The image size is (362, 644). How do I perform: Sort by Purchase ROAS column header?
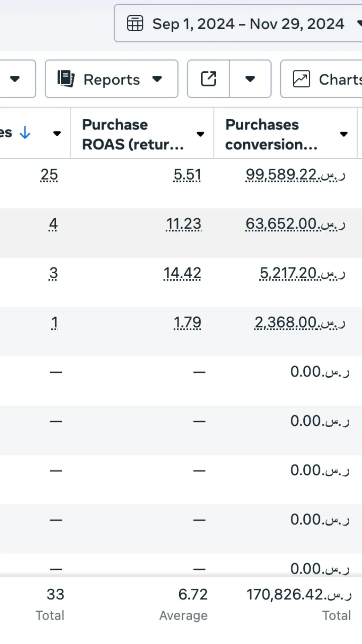[133, 134]
